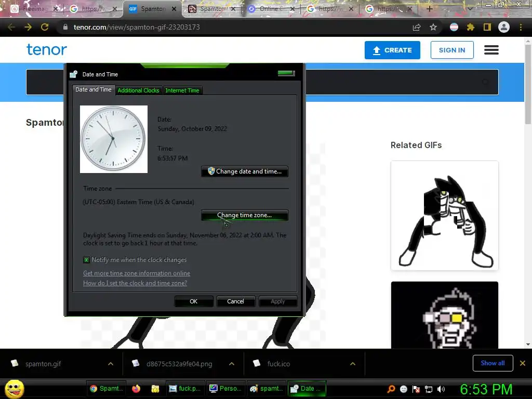Click the scrollbar down arrow
This screenshot has width=532, height=399.
click(x=528, y=344)
